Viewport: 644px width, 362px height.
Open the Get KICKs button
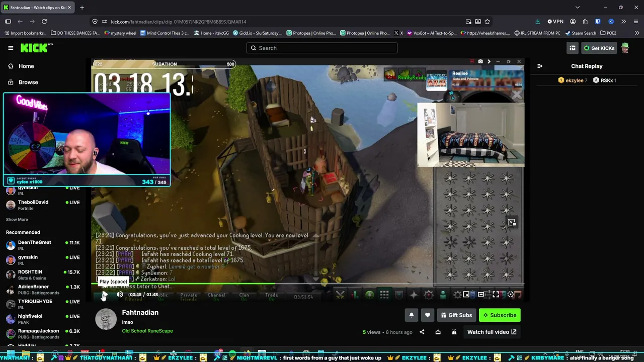click(599, 48)
